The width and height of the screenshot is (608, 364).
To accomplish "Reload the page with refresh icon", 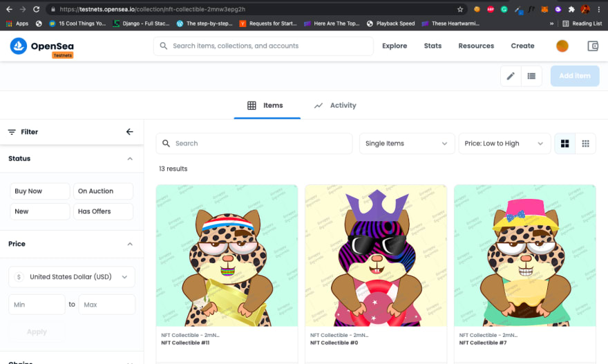I will click(x=36, y=9).
